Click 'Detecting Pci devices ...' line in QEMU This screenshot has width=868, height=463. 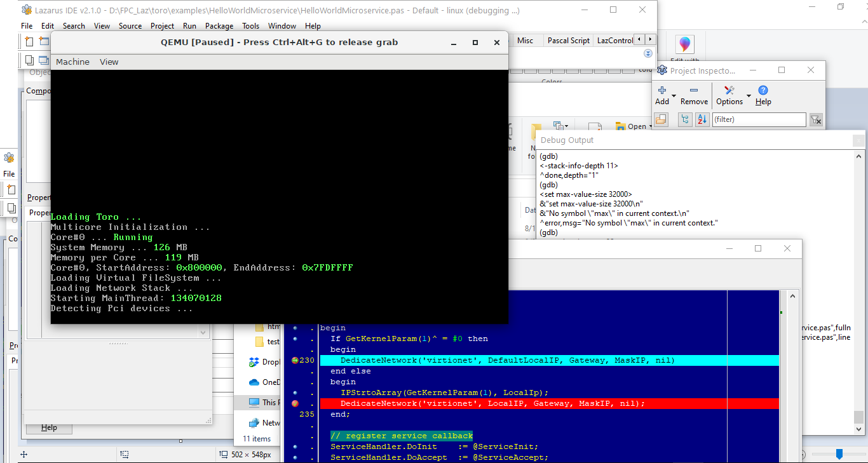pyautogui.click(x=121, y=309)
